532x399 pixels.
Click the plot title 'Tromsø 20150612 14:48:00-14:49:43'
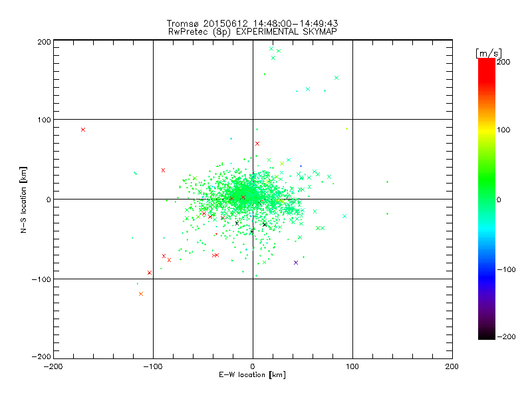point(252,23)
